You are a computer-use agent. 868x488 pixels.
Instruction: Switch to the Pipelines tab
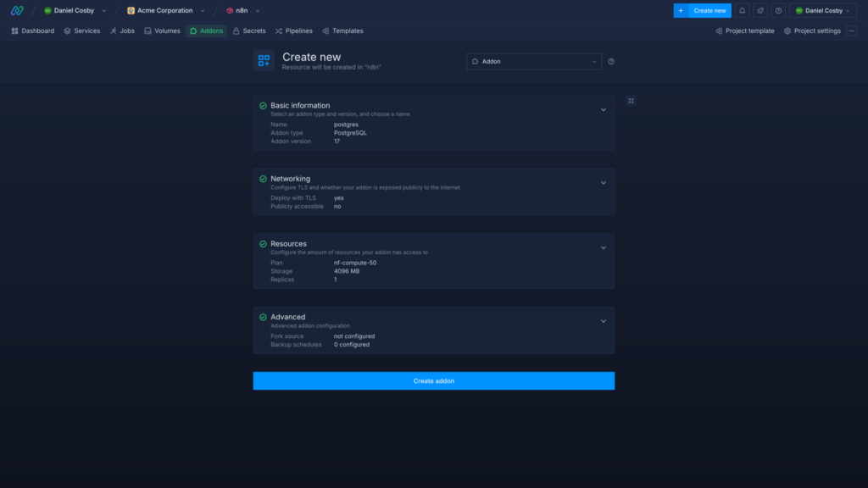(293, 30)
